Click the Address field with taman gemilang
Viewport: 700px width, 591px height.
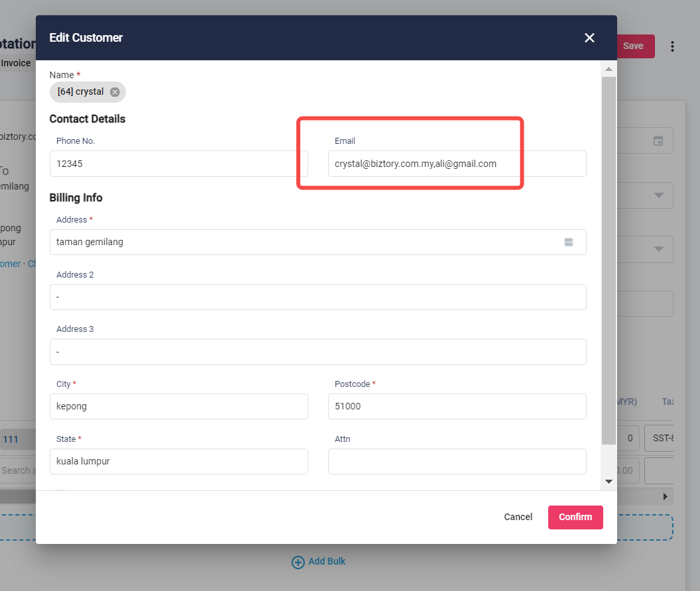[318, 242]
